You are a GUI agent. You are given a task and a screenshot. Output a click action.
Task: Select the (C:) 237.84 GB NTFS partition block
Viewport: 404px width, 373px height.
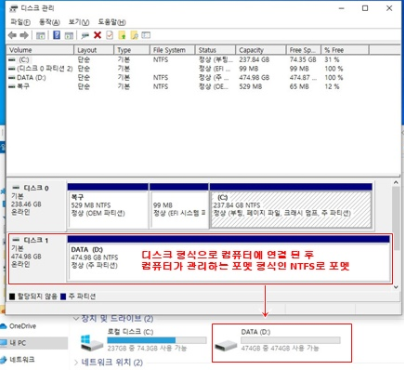(x=291, y=206)
